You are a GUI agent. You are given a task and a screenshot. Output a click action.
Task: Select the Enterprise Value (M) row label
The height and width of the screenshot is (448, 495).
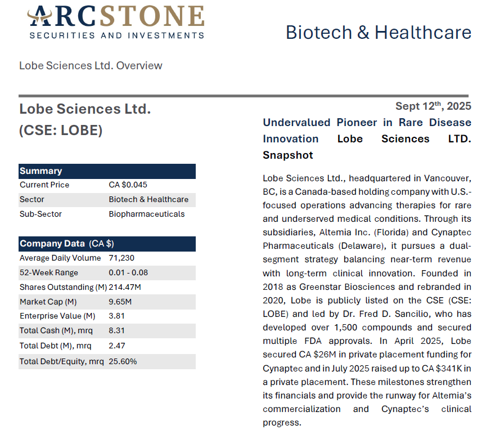[x=57, y=317]
